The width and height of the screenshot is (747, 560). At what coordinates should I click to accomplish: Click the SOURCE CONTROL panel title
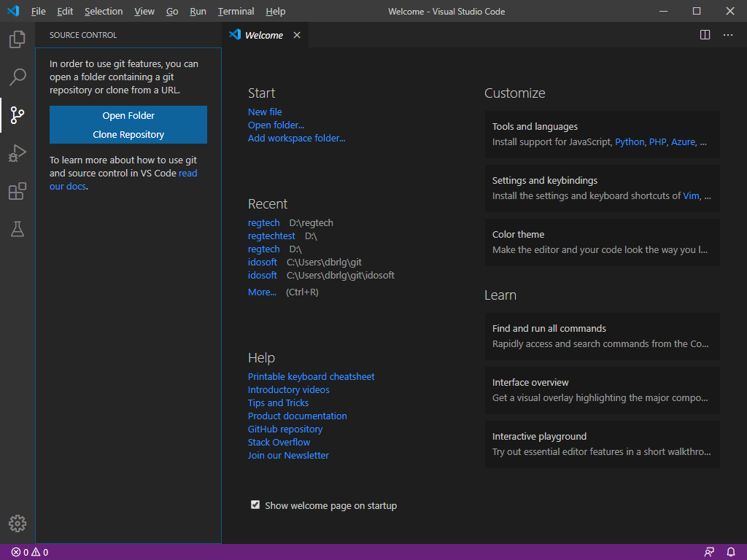click(83, 35)
